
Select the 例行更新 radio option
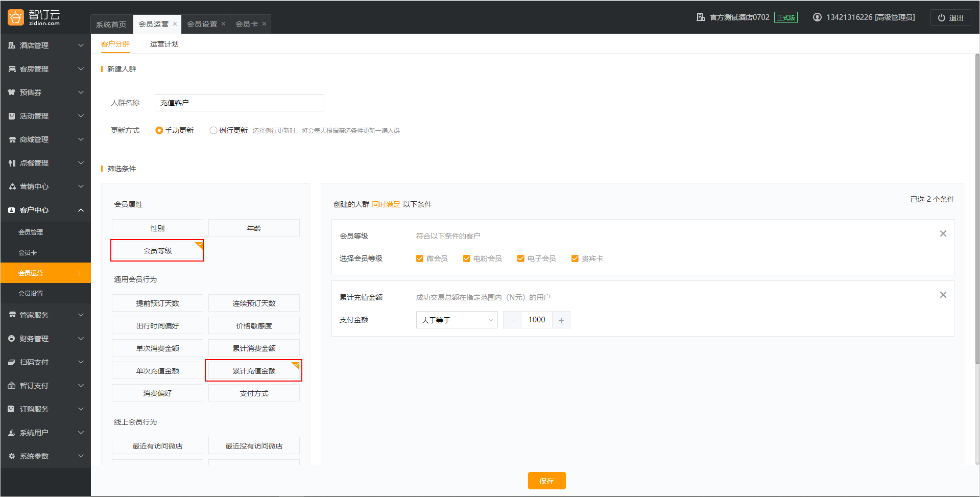[x=213, y=130]
